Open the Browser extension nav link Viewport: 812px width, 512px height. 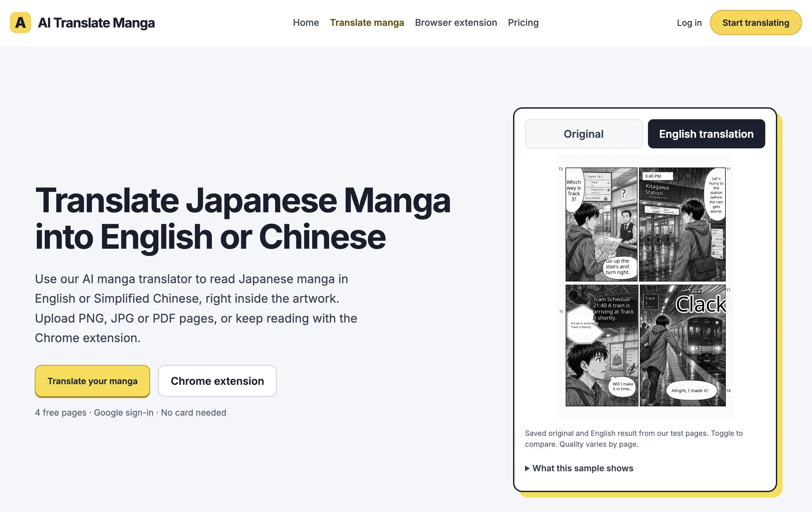tap(456, 23)
